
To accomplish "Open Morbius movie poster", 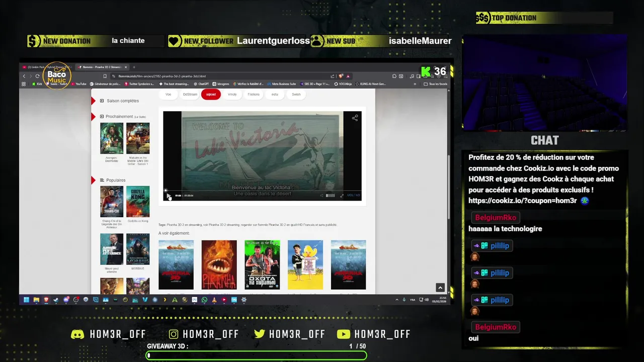I will 138,249.
